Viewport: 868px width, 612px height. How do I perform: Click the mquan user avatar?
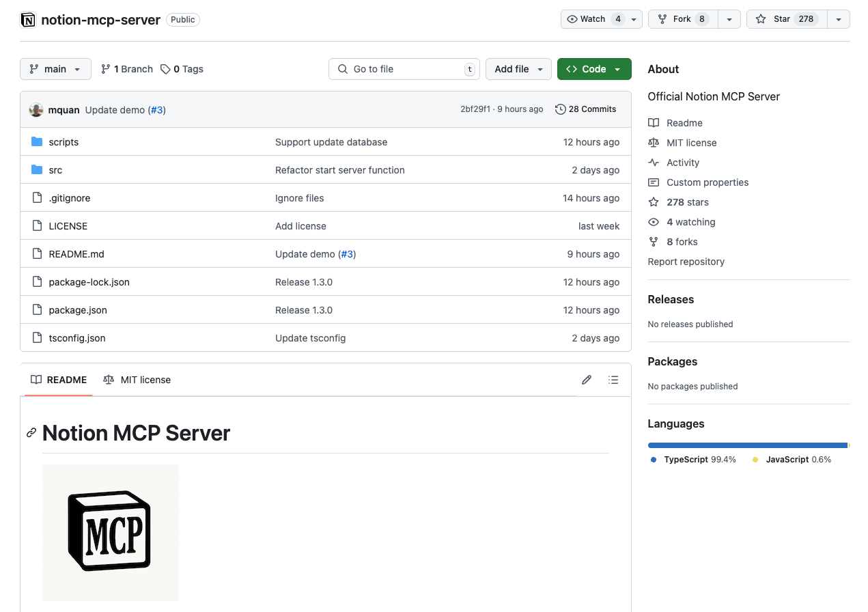[36, 110]
